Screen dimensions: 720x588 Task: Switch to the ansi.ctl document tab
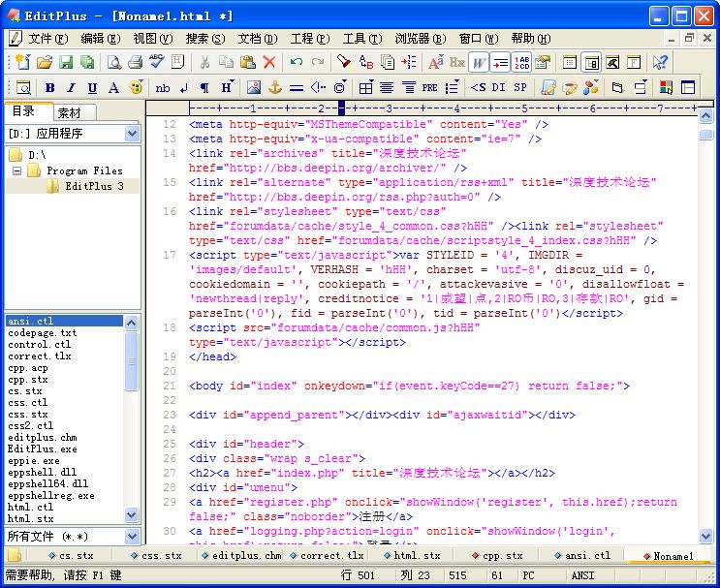pyautogui.click(x=582, y=555)
